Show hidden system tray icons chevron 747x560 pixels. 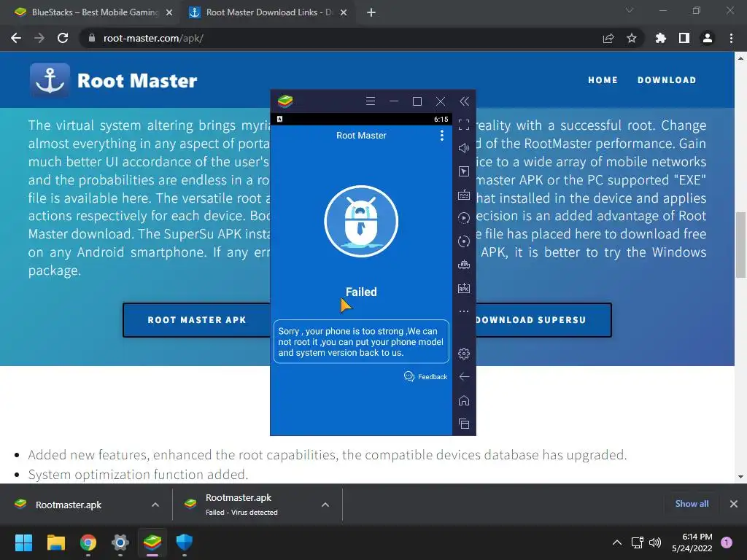(616, 542)
